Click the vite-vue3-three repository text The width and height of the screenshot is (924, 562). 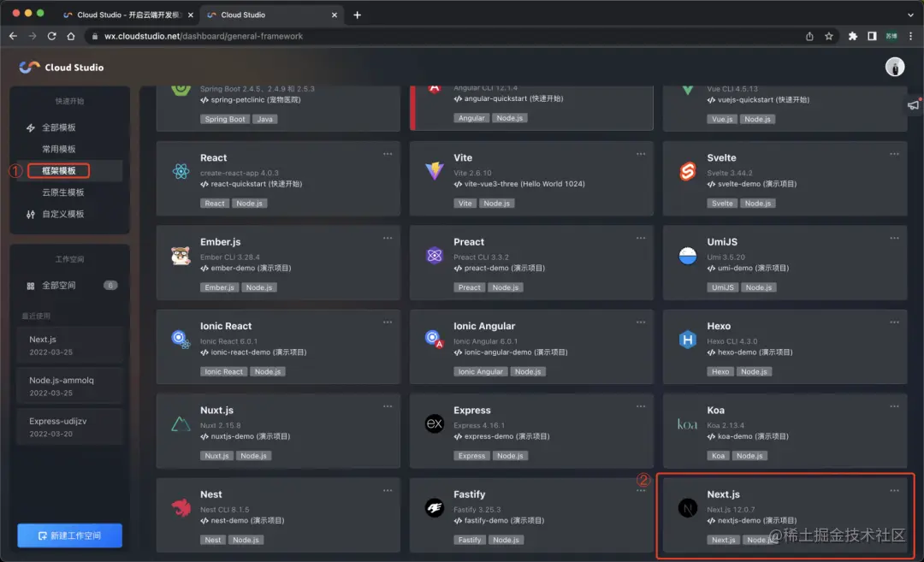point(524,184)
